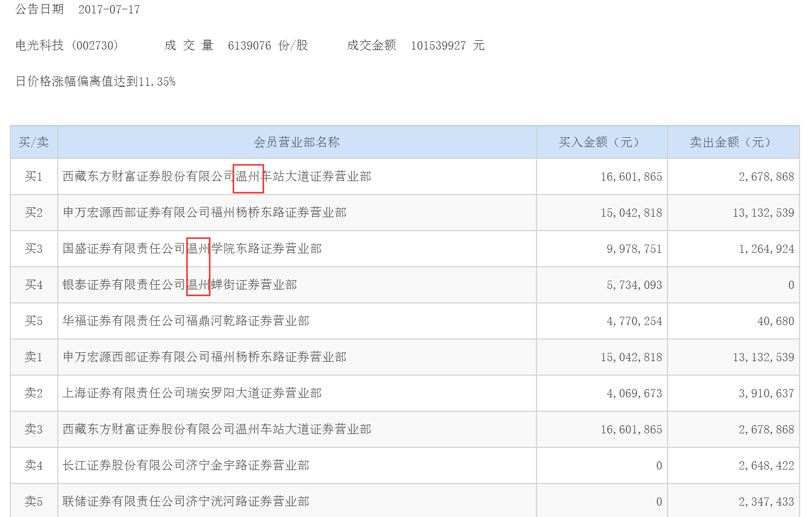This screenshot has height=517, width=812.
Task: Click the volume value 6139076
Action: (250, 45)
